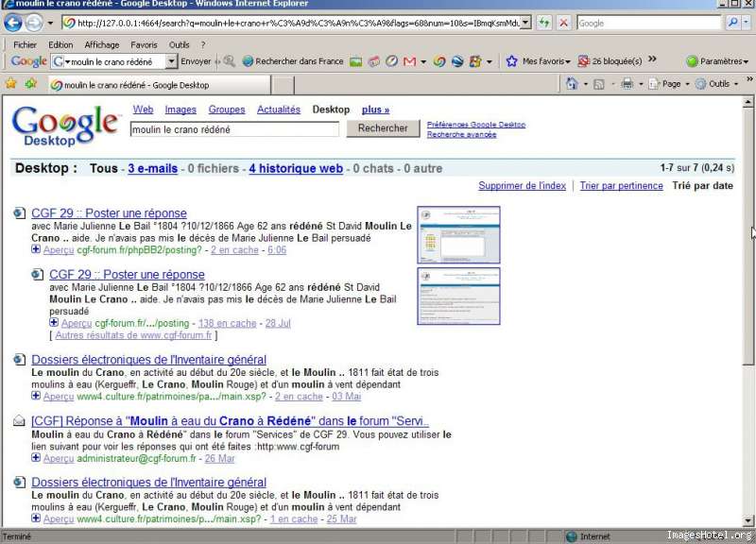Viewport: 756px width, 544px height.
Task: Click the Google Desktop swirl toolbar icon
Action: click(438, 61)
